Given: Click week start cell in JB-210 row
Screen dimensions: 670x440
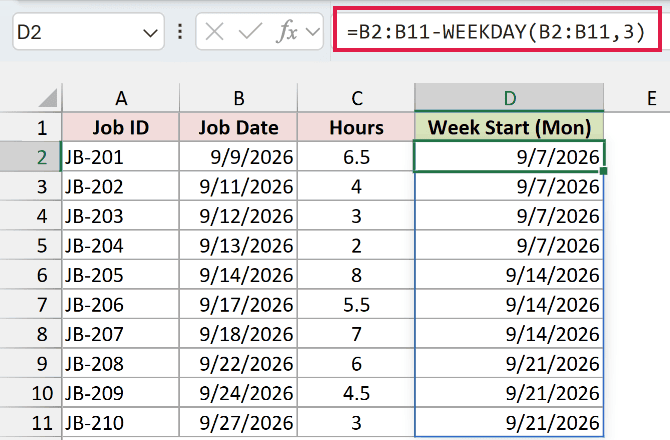Looking at the screenshot, I should tap(509, 422).
